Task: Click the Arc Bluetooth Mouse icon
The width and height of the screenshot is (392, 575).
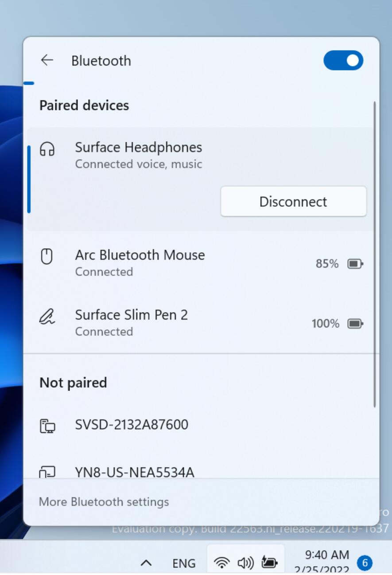Action: (47, 257)
